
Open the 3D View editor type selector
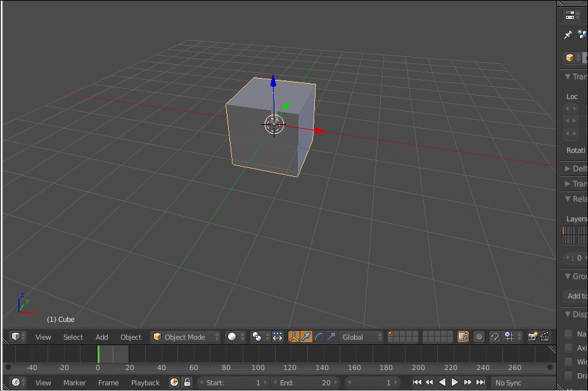(18, 337)
